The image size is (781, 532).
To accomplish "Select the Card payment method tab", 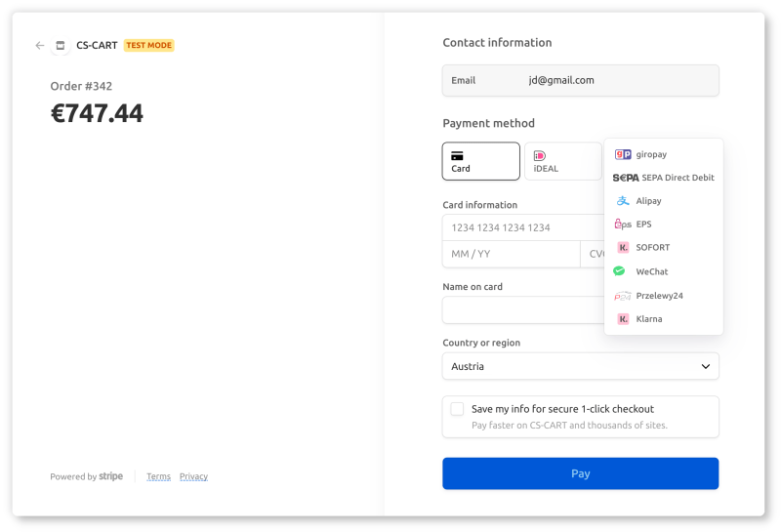I will coord(480,161).
